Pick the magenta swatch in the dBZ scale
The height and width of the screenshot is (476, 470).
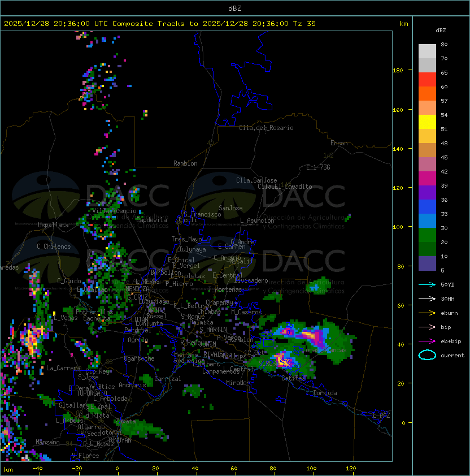427,179
